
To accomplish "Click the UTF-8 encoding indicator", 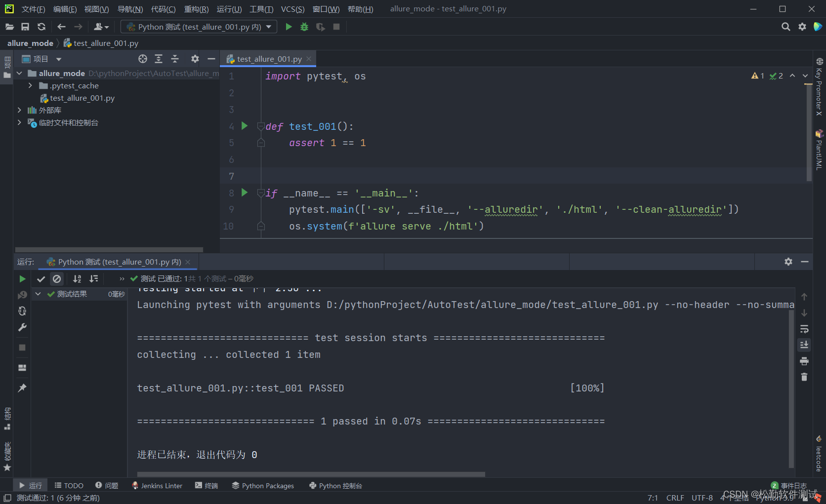I will [x=702, y=498].
